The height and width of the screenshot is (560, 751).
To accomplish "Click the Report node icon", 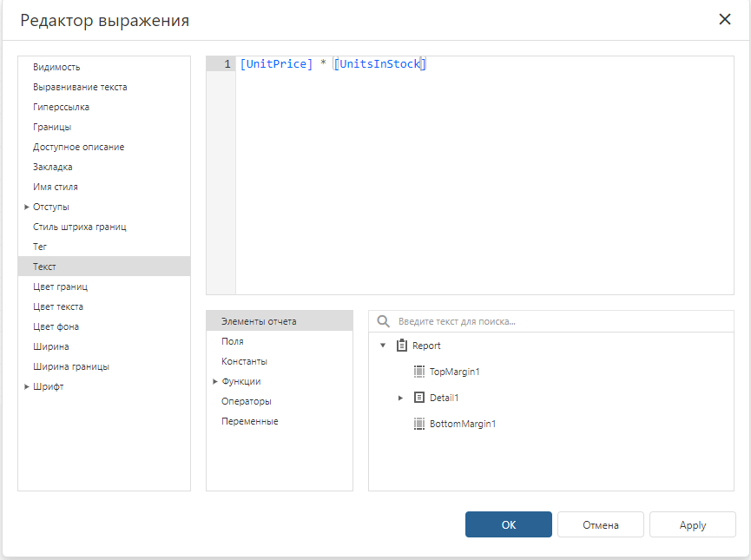I will click(x=402, y=346).
